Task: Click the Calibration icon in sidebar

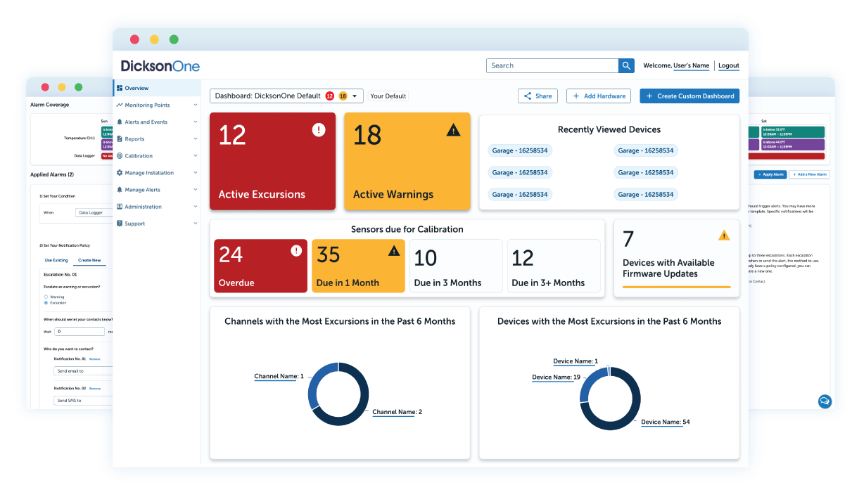Action: click(120, 156)
